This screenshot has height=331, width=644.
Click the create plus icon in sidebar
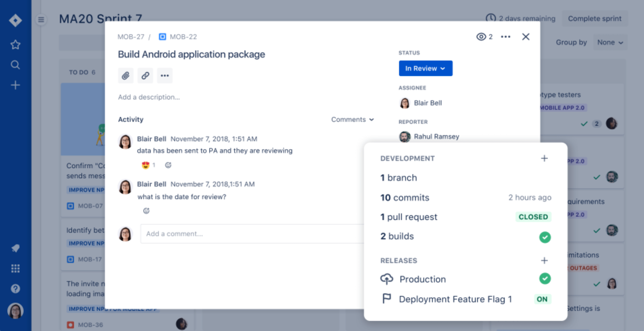click(15, 85)
